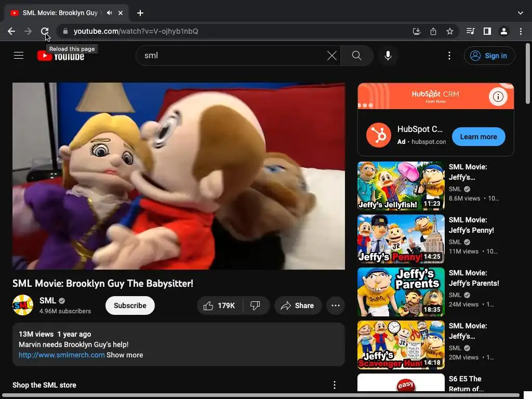Play the Jeffy's Scavenger Hunt thumbnail
The image size is (532, 399).
(x=401, y=345)
